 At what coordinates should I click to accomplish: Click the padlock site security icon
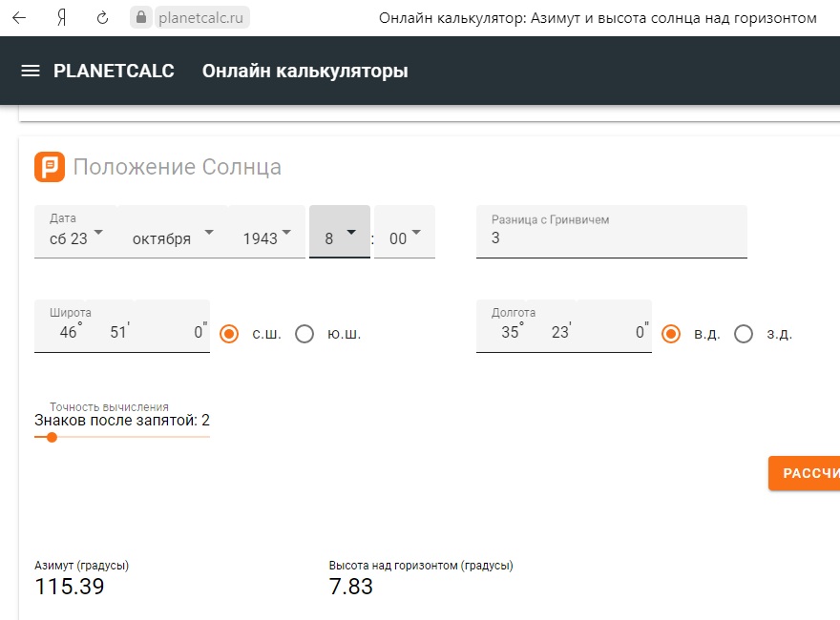click(x=141, y=18)
